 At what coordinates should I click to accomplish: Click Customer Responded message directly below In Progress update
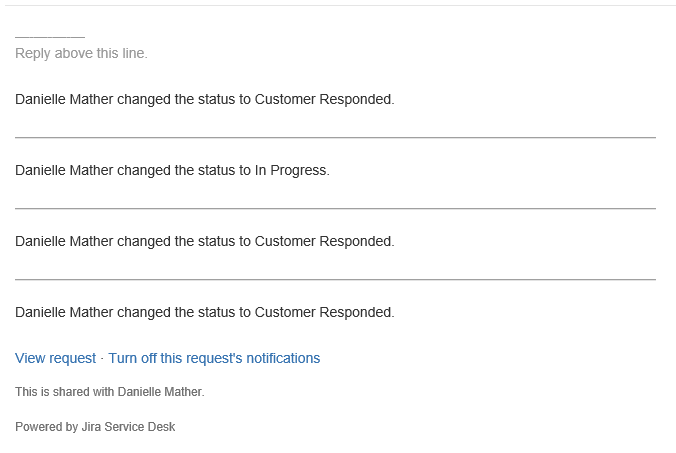click(x=205, y=241)
